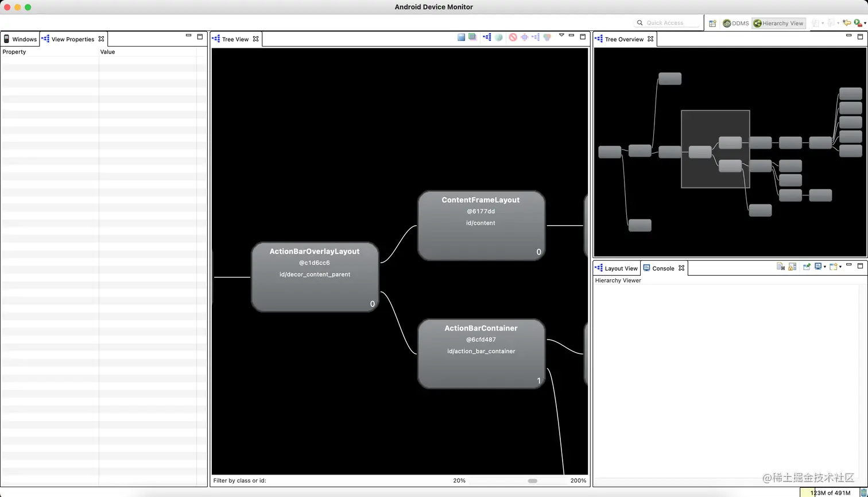Image resolution: width=868 pixels, height=497 pixels.
Task: Click the red invalidate layout icon
Action: [x=513, y=37]
